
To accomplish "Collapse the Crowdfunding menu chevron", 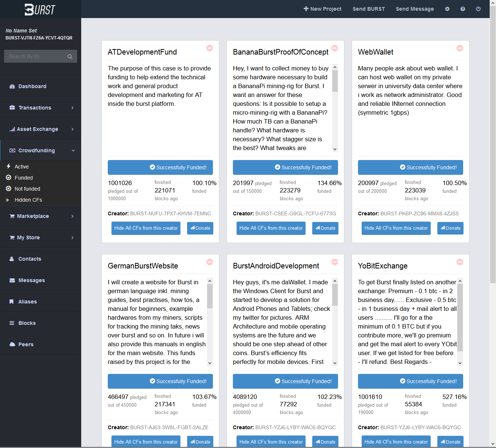I will click(x=73, y=150).
